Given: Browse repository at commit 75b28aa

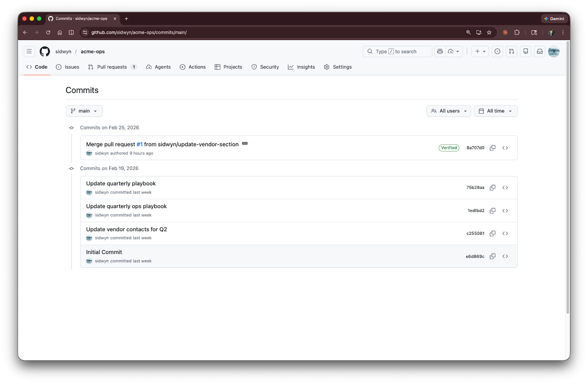Looking at the screenshot, I should coord(505,187).
